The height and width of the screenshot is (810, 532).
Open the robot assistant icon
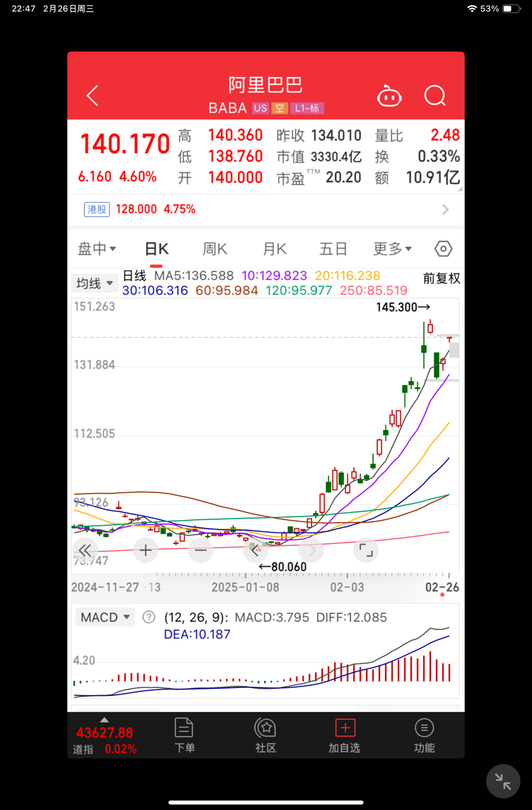389,96
